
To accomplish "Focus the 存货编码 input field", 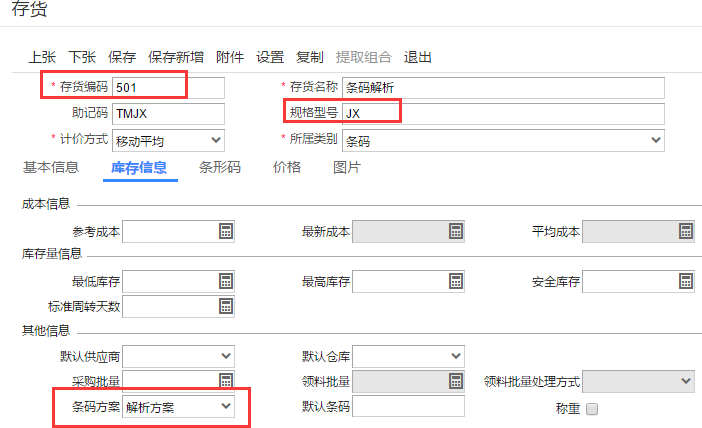I will pos(168,88).
